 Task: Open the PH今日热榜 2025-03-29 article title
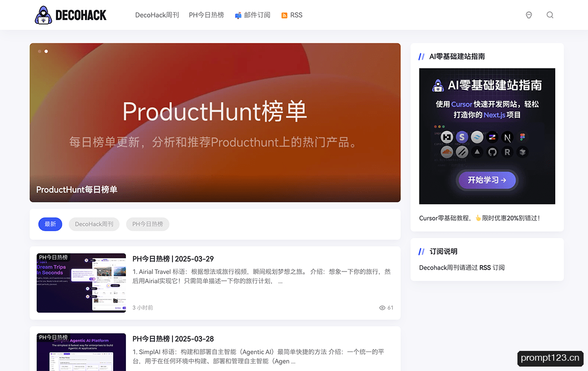point(173,259)
